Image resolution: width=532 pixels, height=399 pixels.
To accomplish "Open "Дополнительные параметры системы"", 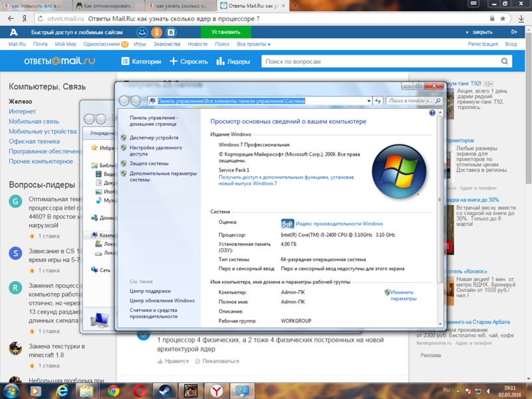I will pos(163,176).
